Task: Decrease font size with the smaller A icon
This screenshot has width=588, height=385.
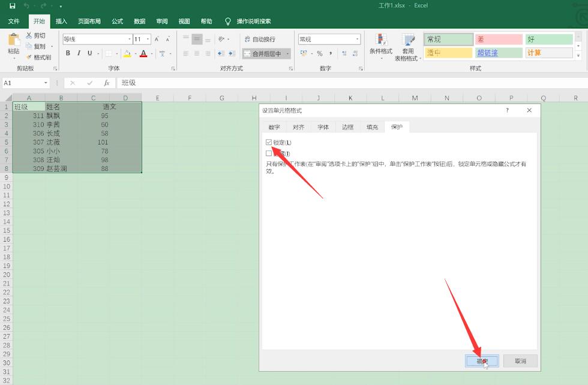Action: pos(167,39)
